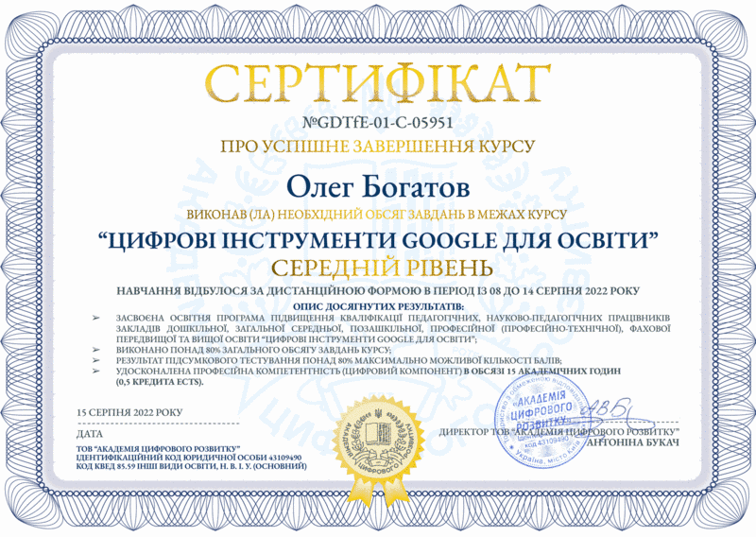Click the bullet ВИКОНАНО ПОНАД 80% ЗАГАЛЬНОГО ОБСЯГУ

(x=252, y=350)
